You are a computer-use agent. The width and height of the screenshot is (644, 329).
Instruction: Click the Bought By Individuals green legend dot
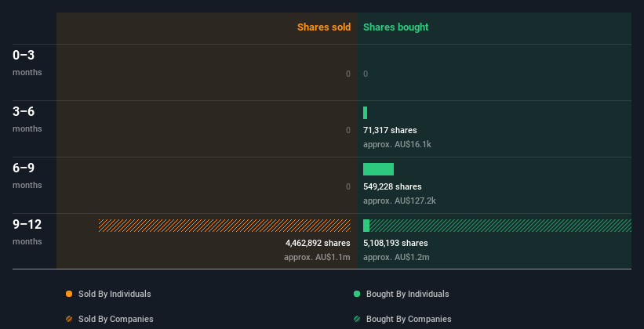click(x=357, y=294)
